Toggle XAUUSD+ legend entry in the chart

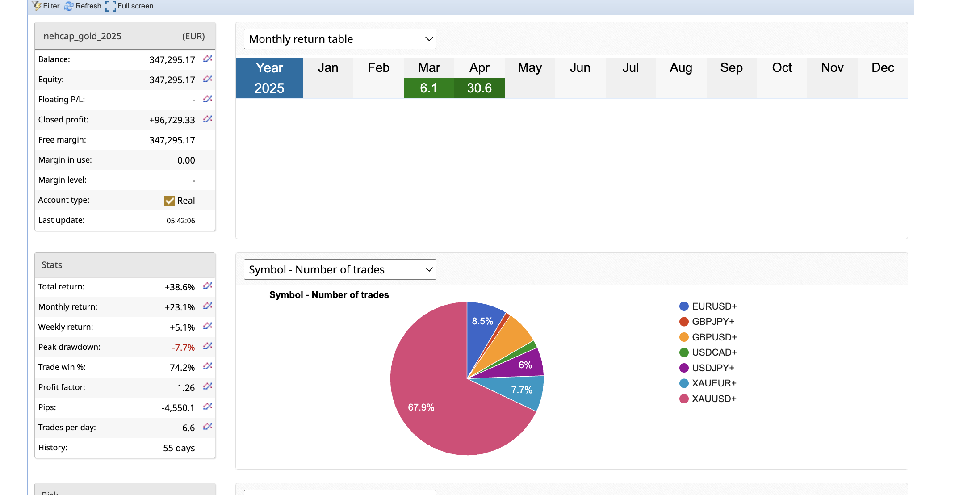(713, 399)
